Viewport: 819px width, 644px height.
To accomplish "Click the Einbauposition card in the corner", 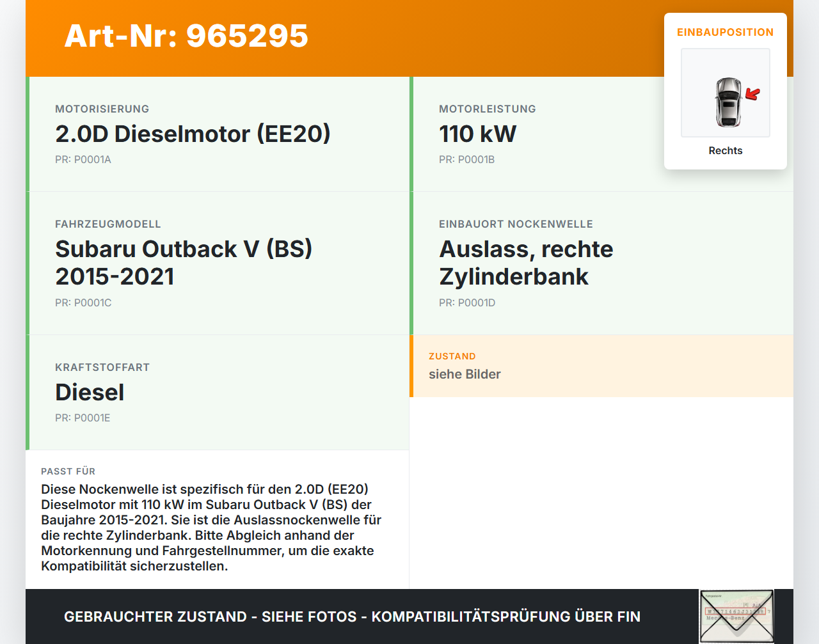I will click(725, 90).
